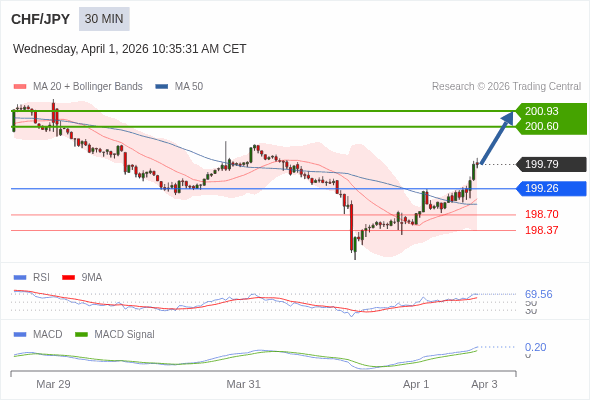Click the 9MA red legend swatch
Viewport: 590px width, 400px height.
(x=68, y=278)
